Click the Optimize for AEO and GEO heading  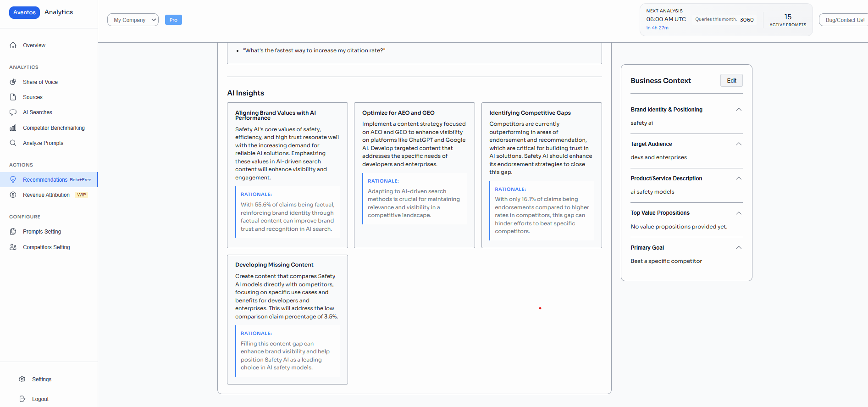point(398,113)
